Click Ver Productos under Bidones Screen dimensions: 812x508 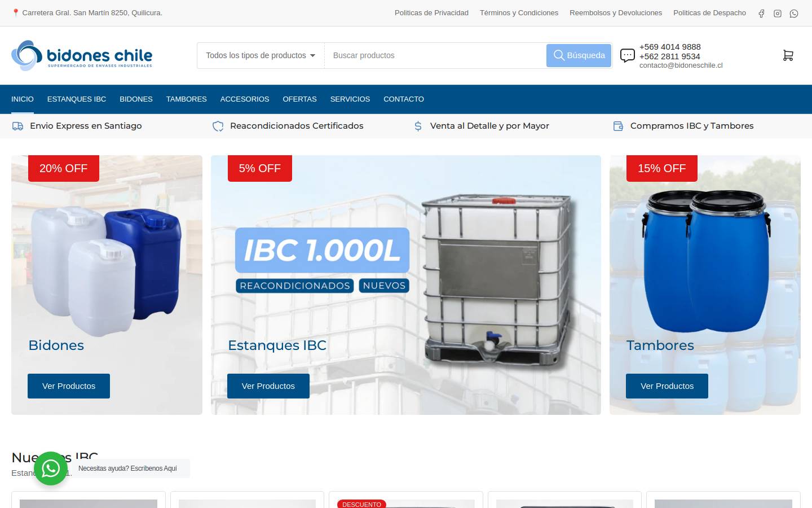tap(69, 386)
